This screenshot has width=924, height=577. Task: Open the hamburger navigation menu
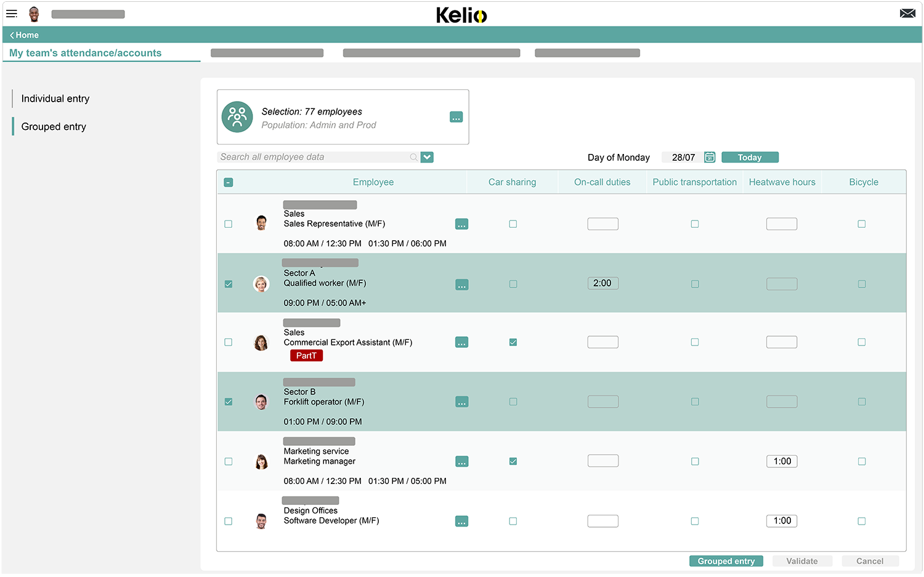pyautogui.click(x=12, y=14)
